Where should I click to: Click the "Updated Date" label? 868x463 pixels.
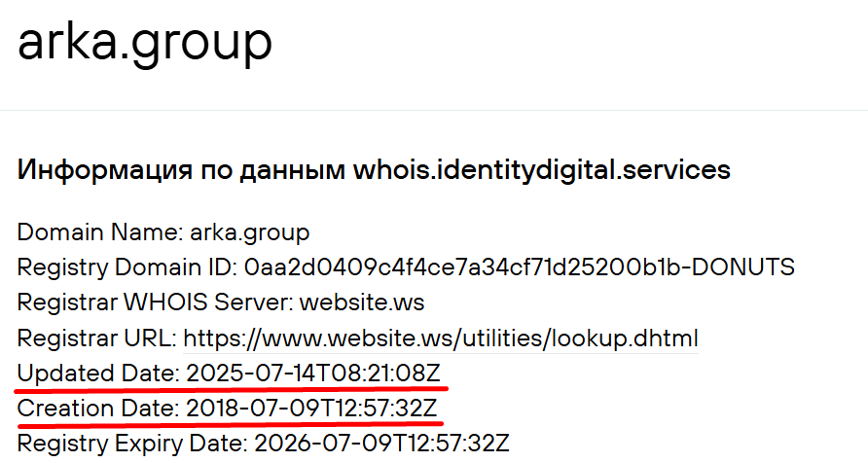click(x=95, y=374)
